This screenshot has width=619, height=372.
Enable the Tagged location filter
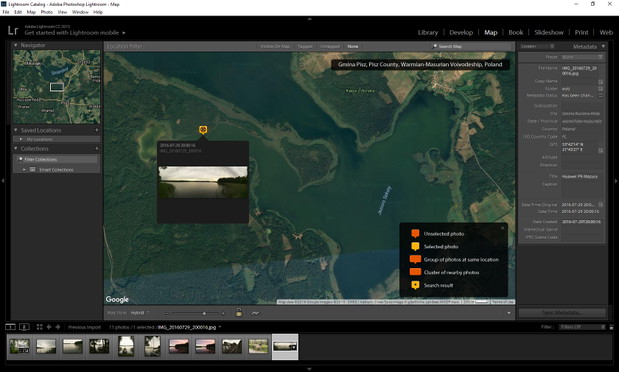[x=305, y=46]
